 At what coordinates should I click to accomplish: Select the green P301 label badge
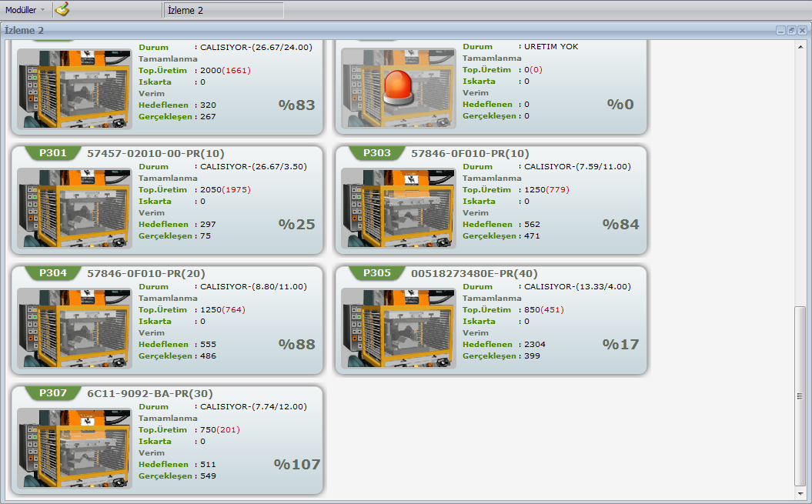click(x=53, y=153)
